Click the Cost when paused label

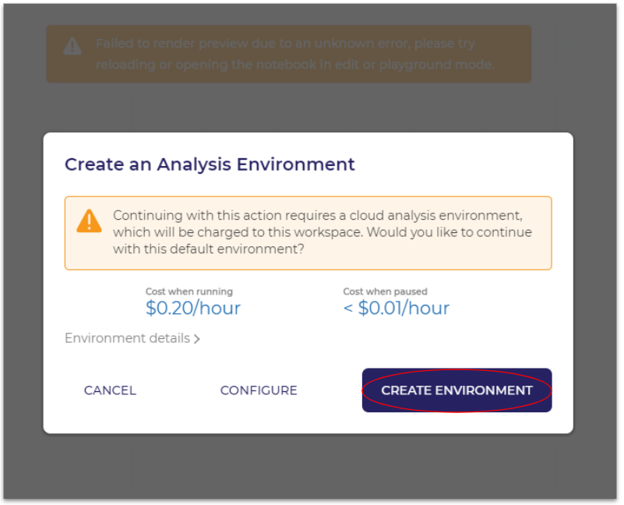coord(385,291)
